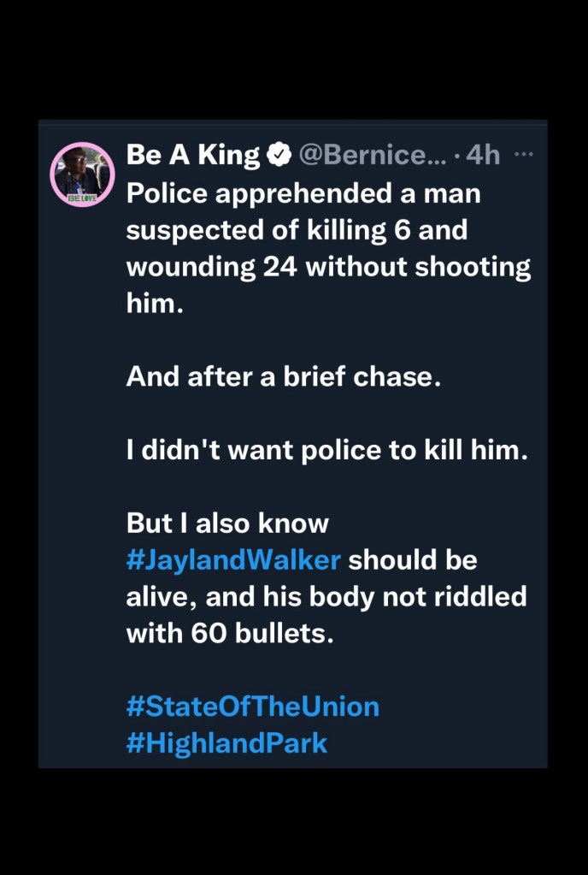Click "should be" text after the JaylandWalker hashtag
The width and height of the screenshot is (588, 875).
[412, 560]
